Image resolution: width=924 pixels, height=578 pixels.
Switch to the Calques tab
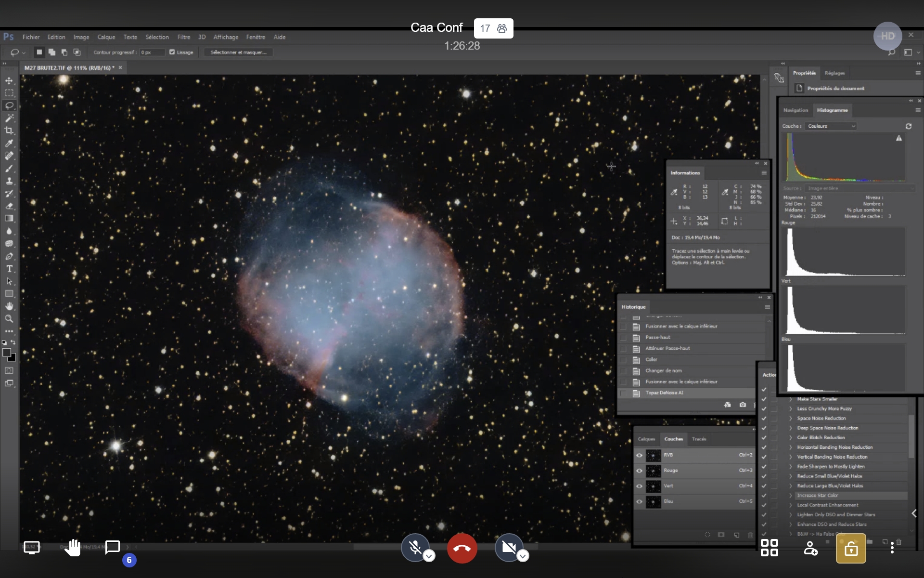click(x=646, y=439)
